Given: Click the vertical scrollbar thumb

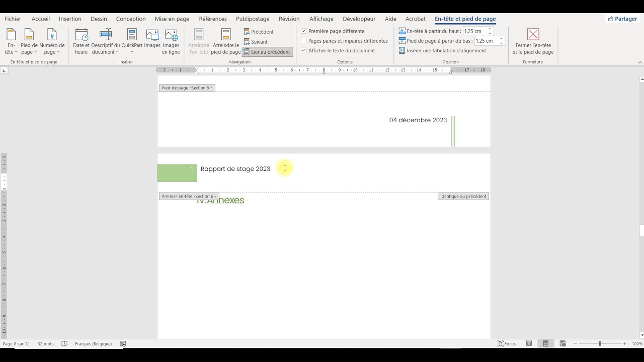Looking at the screenshot, I should coord(641,231).
